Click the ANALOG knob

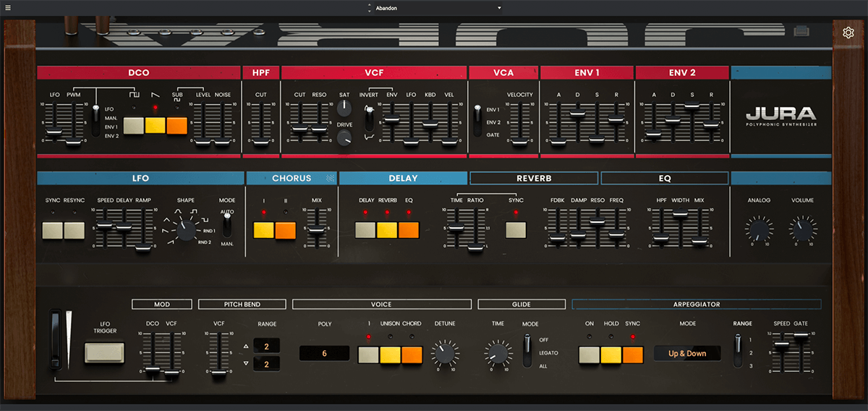coord(757,230)
